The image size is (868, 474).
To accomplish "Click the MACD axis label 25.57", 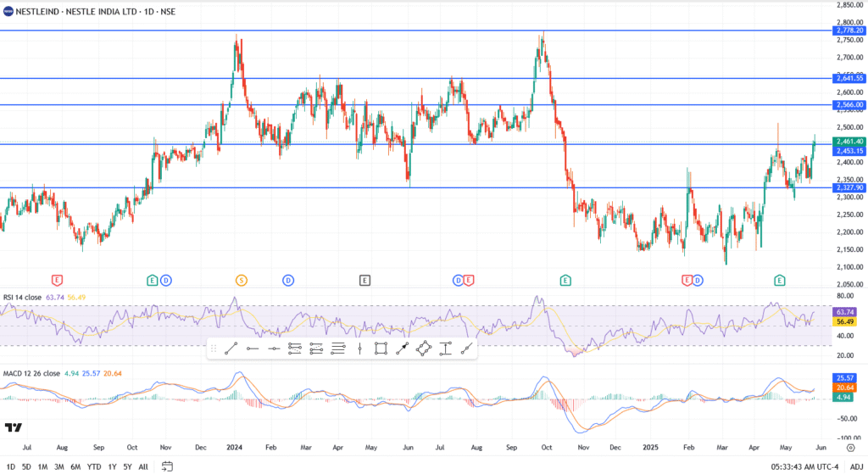I will click(844, 378).
